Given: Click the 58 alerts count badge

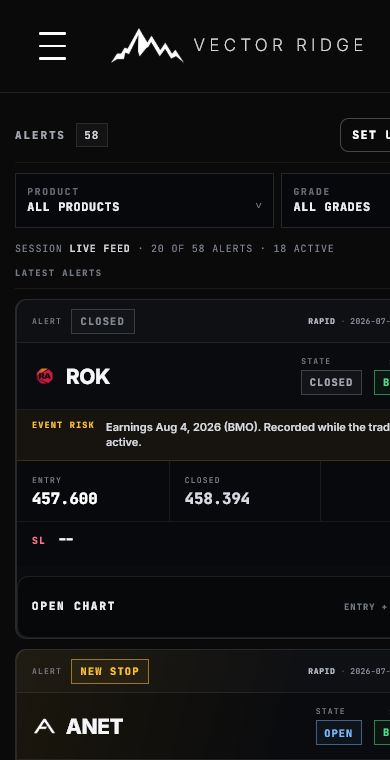Looking at the screenshot, I should (x=92, y=135).
